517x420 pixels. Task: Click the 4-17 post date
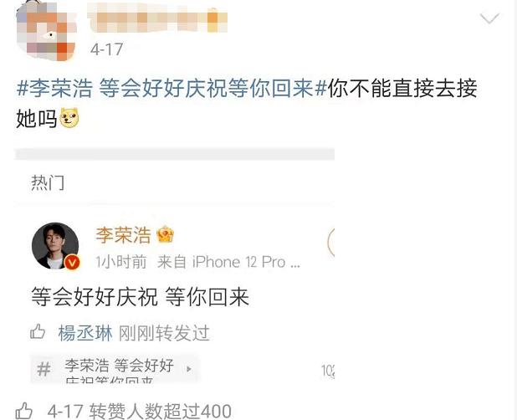(106, 49)
